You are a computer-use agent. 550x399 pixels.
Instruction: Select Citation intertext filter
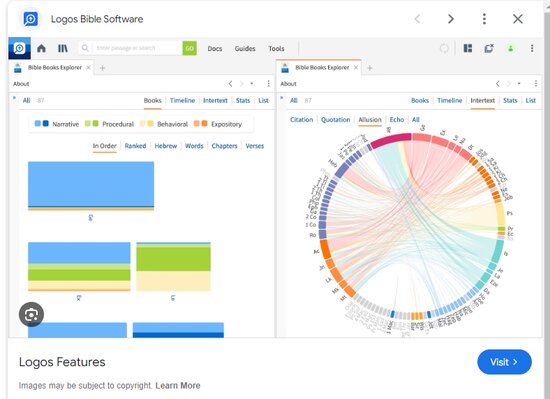(x=301, y=120)
